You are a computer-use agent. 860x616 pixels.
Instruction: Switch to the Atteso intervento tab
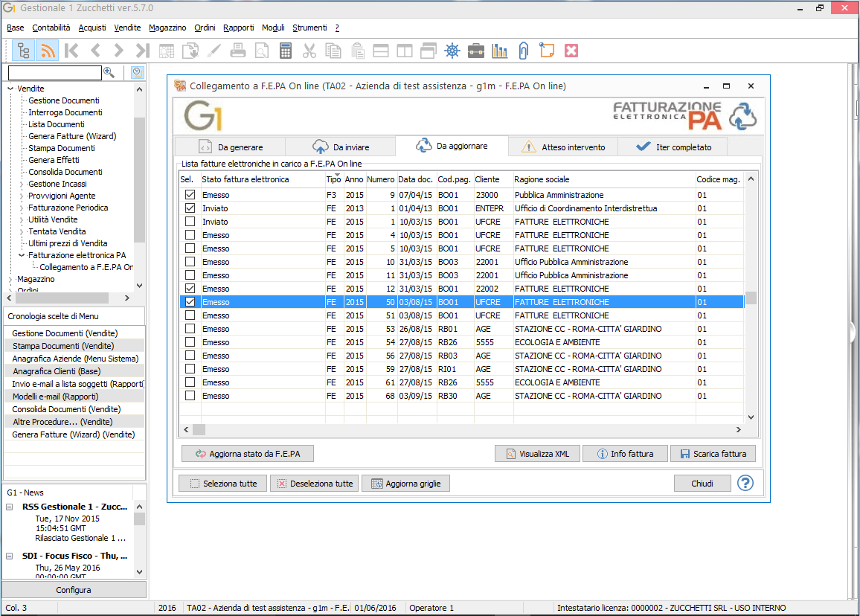pos(563,147)
